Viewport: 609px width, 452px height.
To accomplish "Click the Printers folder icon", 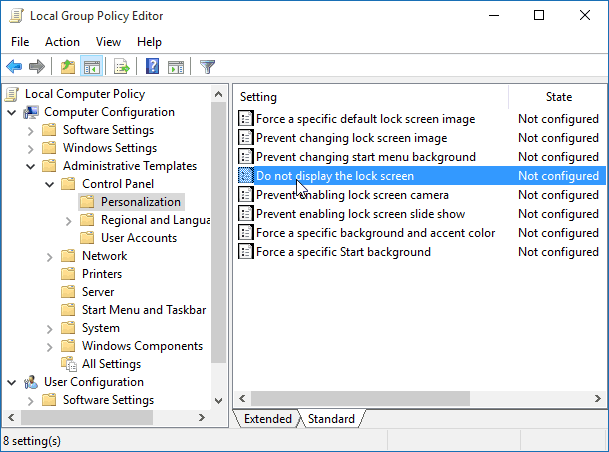I will (68, 274).
